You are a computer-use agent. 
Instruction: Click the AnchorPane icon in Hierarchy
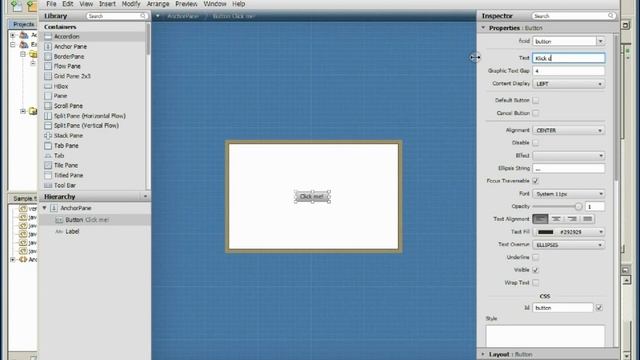tap(54, 208)
